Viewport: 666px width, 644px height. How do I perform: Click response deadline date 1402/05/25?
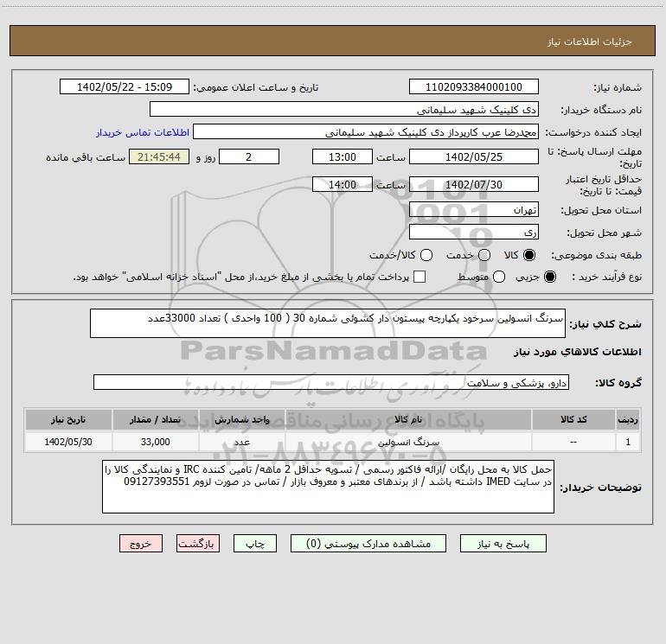(x=474, y=156)
